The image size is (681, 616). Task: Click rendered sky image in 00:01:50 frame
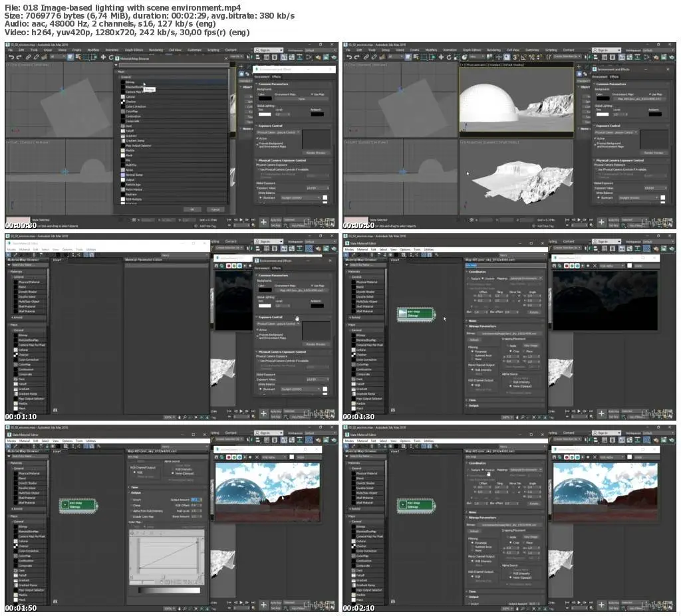[x=267, y=492]
